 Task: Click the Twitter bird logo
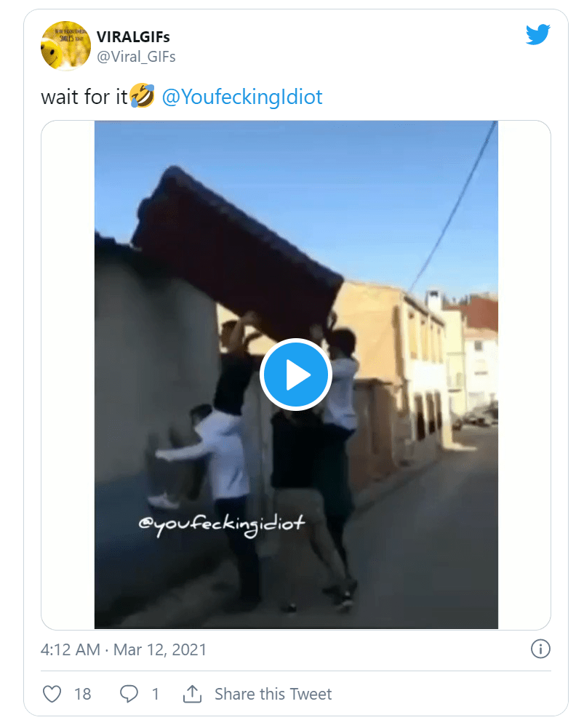pyautogui.click(x=537, y=34)
